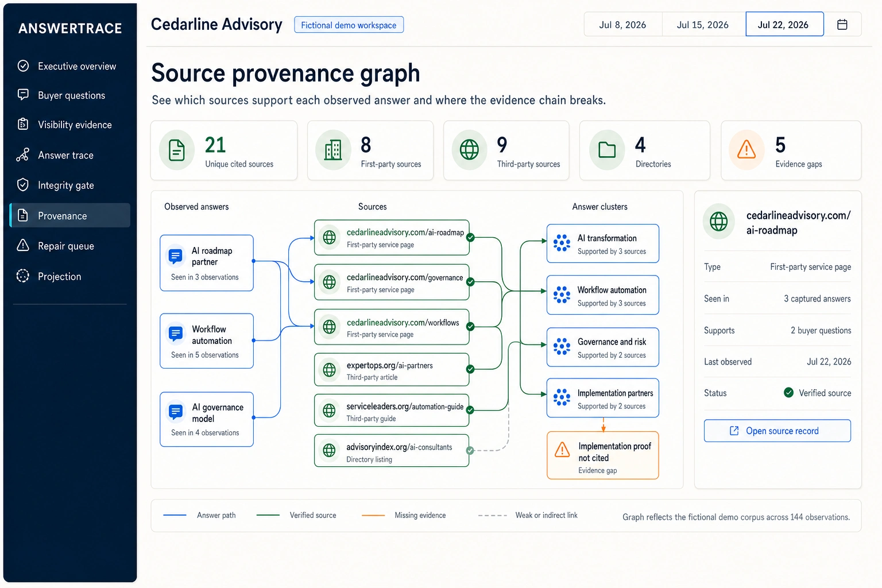
Task: Click the Verified source legend entry
Action: coord(297,515)
